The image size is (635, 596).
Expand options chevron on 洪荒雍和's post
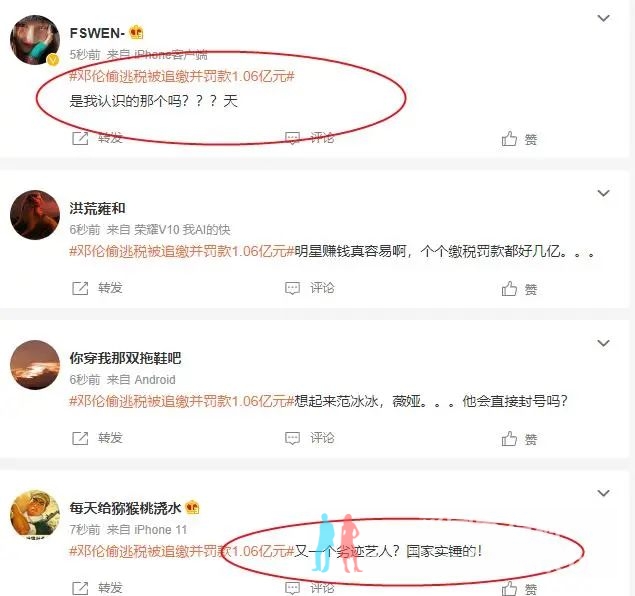(603, 193)
